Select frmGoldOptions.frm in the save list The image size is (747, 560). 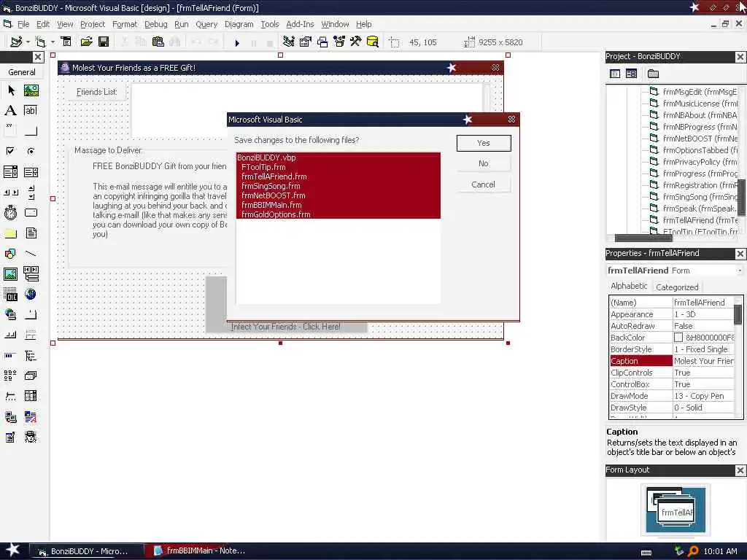[x=338, y=215]
